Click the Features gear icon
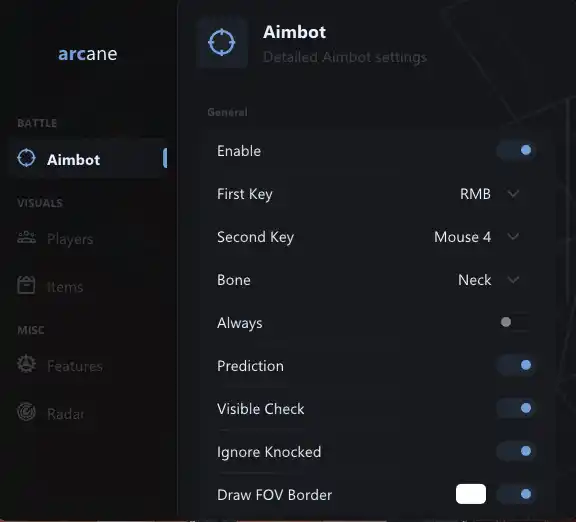The height and width of the screenshot is (522, 576). point(26,364)
